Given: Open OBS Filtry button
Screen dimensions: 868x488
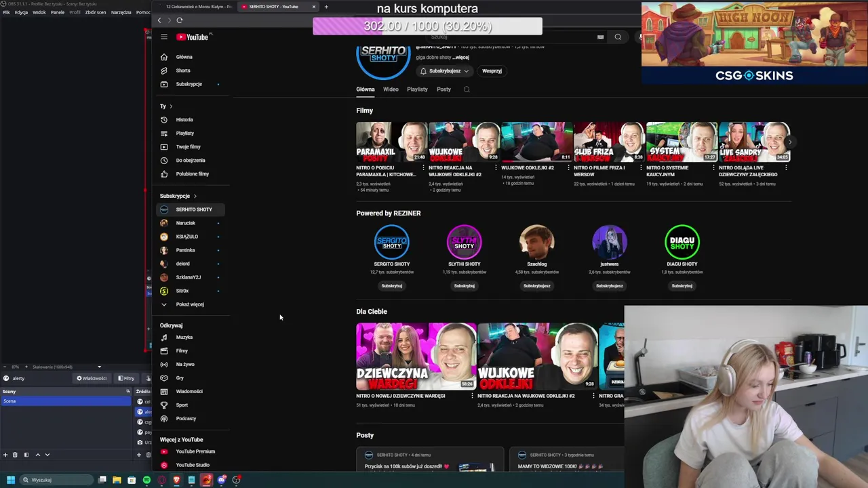Looking at the screenshot, I should (x=126, y=378).
